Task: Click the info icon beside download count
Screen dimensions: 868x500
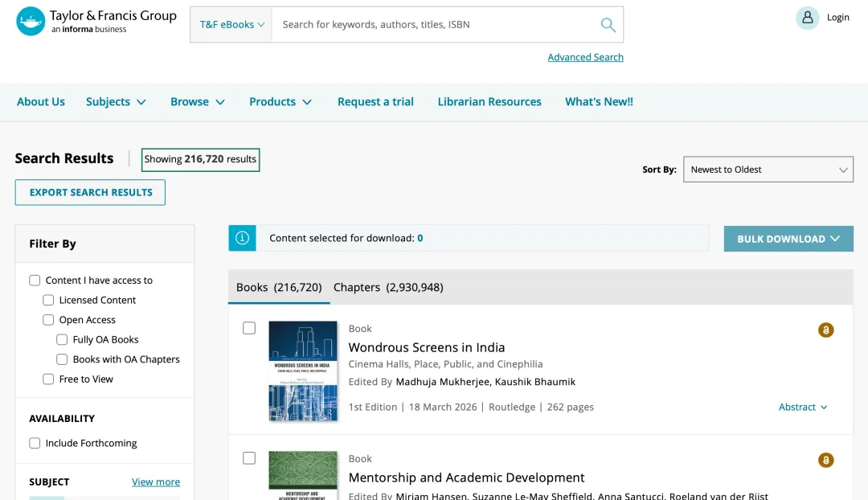Action: tap(242, 238)
